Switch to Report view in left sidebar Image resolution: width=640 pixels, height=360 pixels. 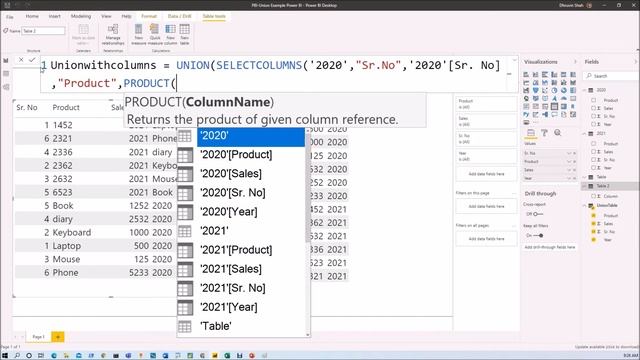click(x=6, y=61)
